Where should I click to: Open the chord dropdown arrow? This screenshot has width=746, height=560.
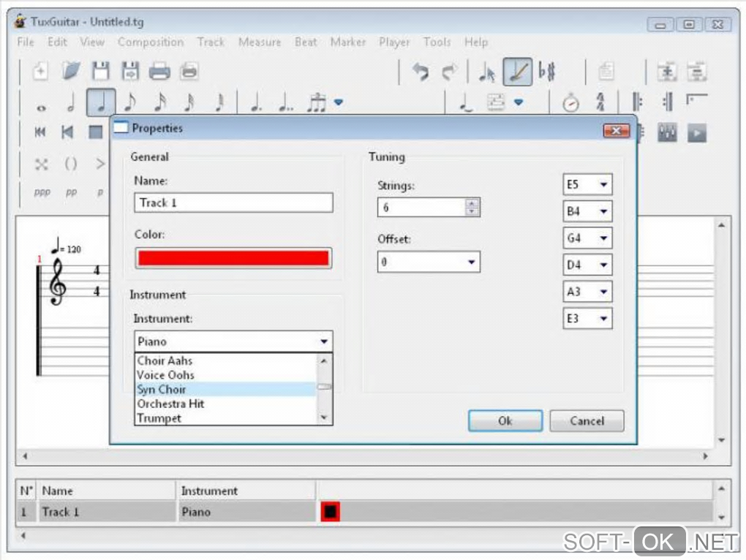(519, 102)
